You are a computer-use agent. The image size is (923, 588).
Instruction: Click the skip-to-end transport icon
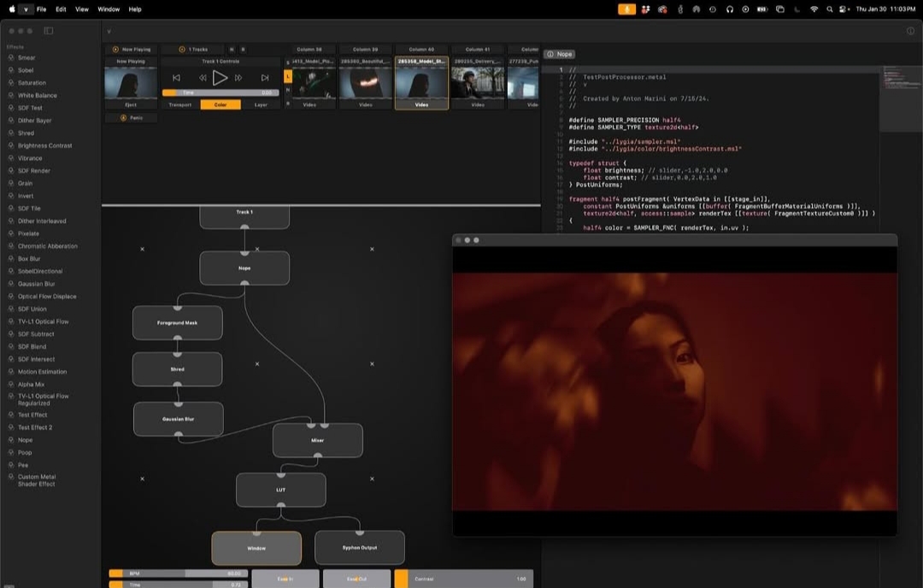coord(265,78)
